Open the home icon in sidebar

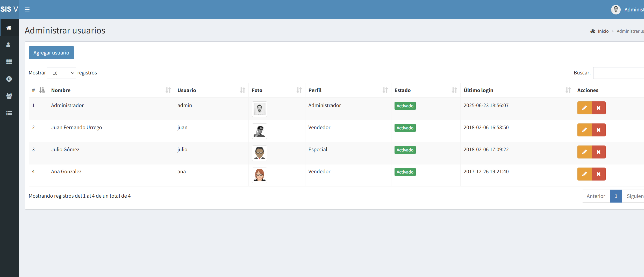pyautogui.click(x=9, y=27)
